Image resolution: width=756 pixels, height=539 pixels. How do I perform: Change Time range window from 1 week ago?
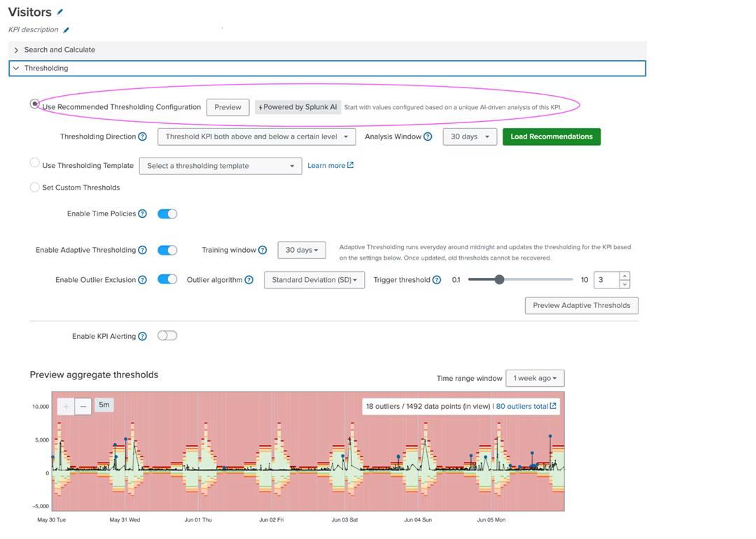[x=535, y=378]
